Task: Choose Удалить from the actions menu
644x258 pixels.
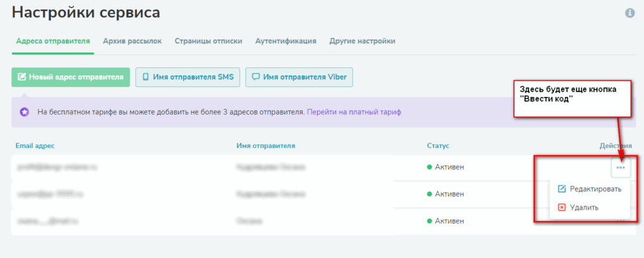Action: [x=579, y=208]
